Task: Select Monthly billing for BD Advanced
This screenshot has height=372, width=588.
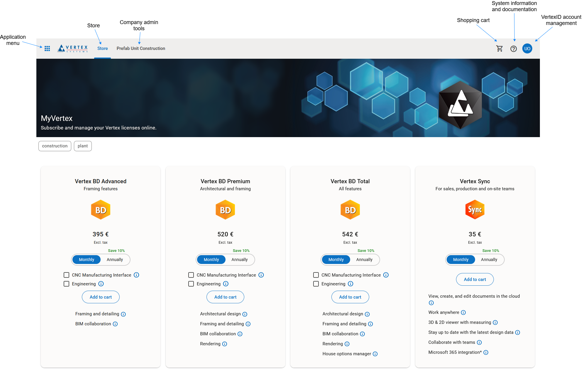Action: coord(87,260)
